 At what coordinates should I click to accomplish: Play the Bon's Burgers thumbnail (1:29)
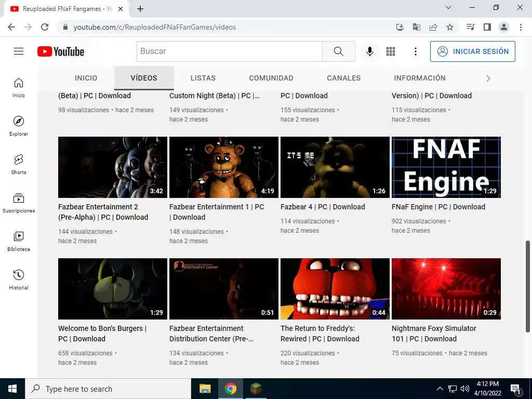coord(113,289)
